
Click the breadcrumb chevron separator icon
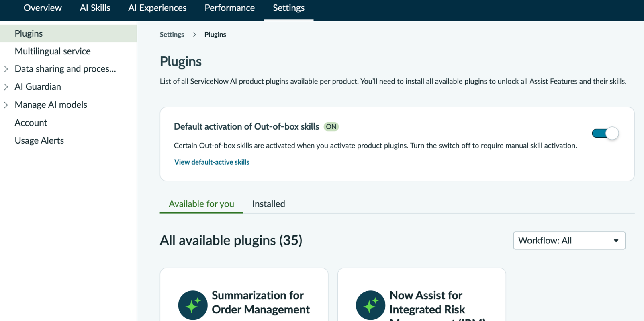tap(194, 35)
